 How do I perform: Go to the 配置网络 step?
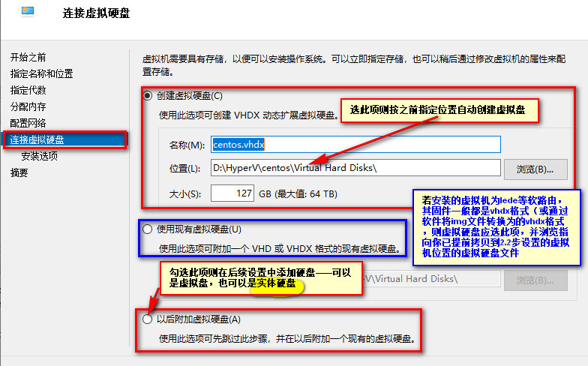tap(28, 123)
